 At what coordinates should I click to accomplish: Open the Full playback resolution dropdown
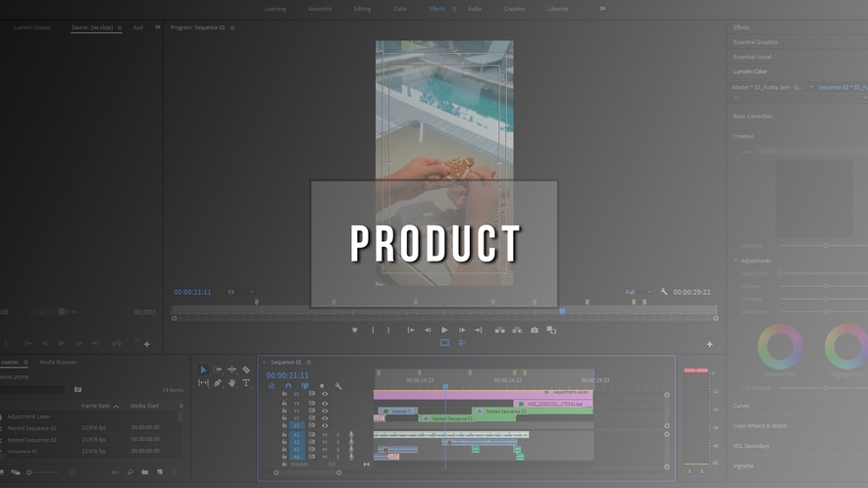[x=638, y=292]
